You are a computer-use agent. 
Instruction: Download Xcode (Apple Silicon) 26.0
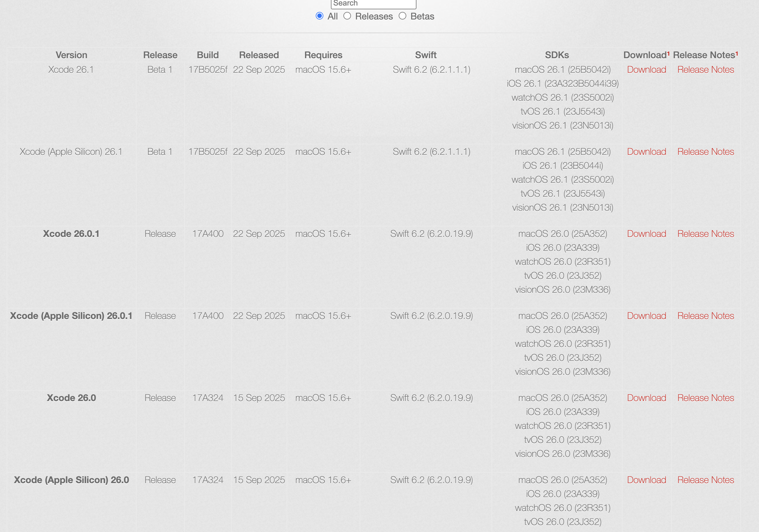pos(646,480)
